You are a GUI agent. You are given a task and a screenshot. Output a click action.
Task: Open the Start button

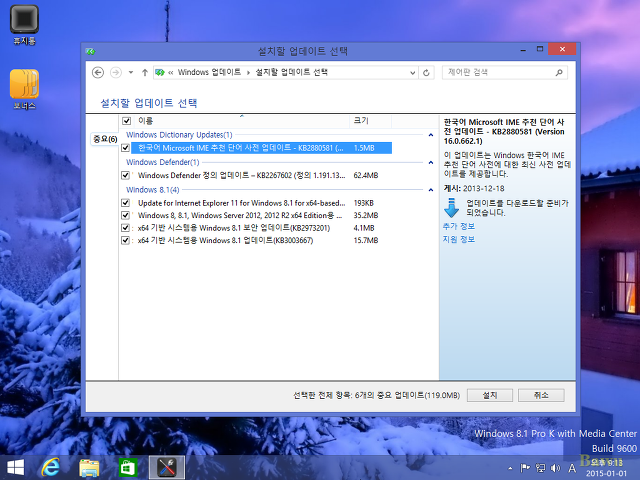click(16, 467)
